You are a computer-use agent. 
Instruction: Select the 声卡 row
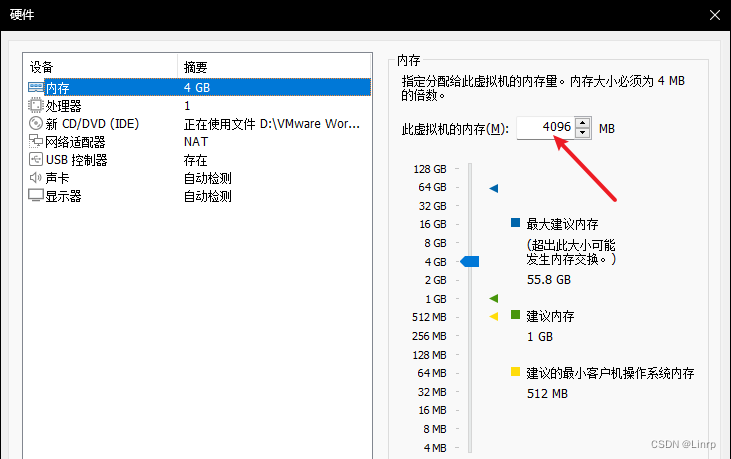coord(199,178)
